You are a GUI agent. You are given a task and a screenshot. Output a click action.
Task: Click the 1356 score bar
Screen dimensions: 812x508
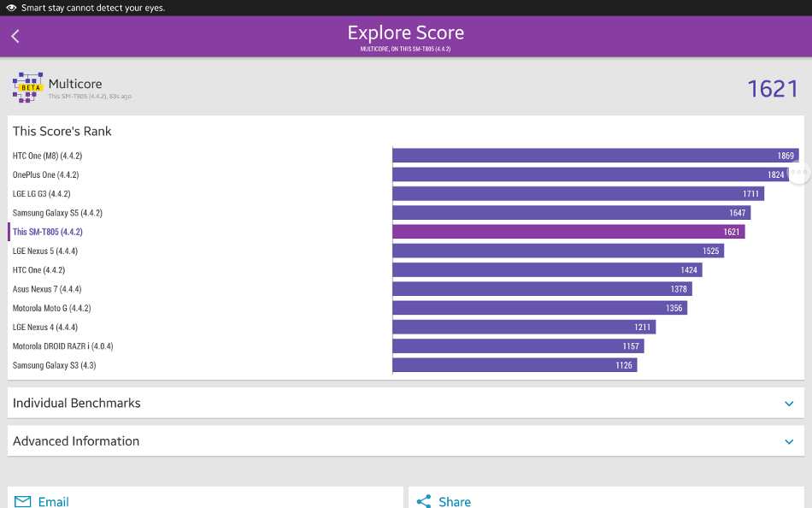point(539,308)
